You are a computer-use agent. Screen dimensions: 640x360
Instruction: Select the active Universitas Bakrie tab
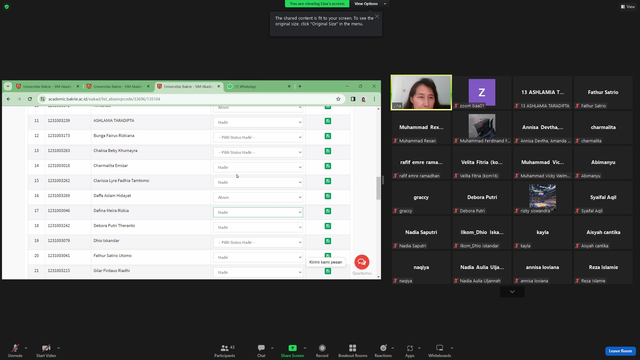[188, 87]
